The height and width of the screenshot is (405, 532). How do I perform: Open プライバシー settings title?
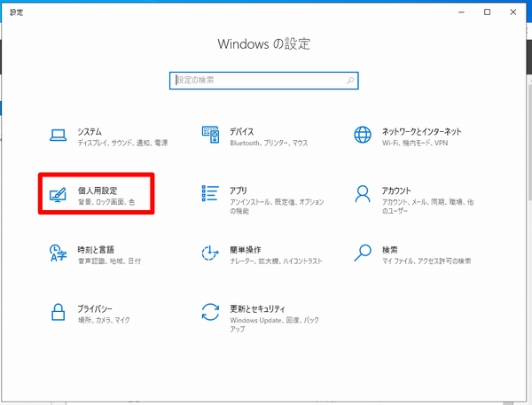[95, 308]
